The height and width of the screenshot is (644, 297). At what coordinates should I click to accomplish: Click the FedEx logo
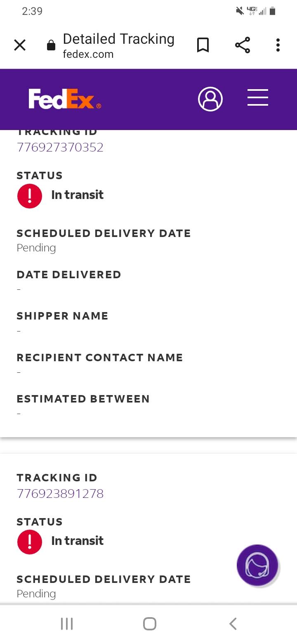pos(63,99)
